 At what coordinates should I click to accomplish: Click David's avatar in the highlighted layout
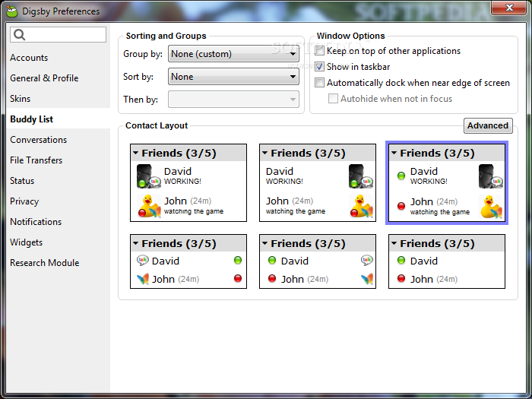point(491,176)
